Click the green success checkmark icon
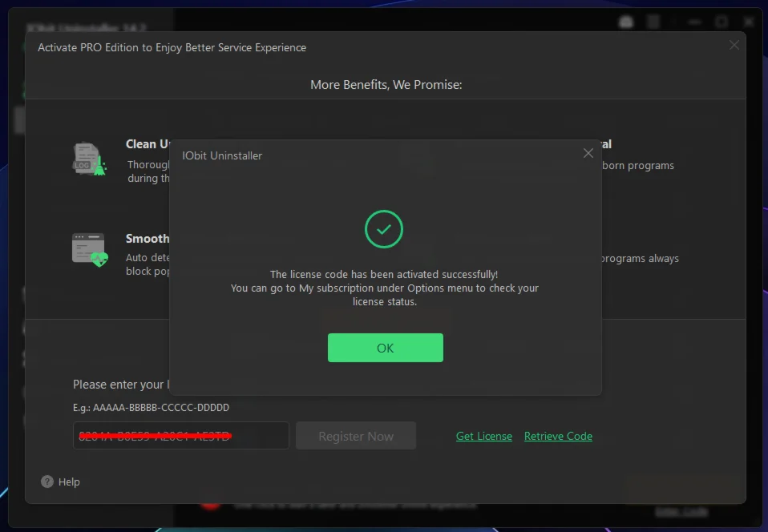The height and width of the screenshot is (532, 768). pyautogui.click(x=383, y=229)
